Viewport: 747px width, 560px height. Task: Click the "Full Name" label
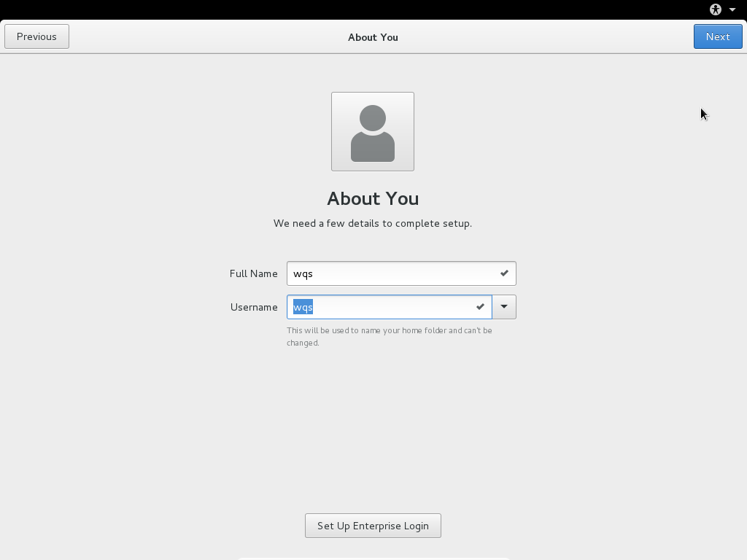[253, 274]
